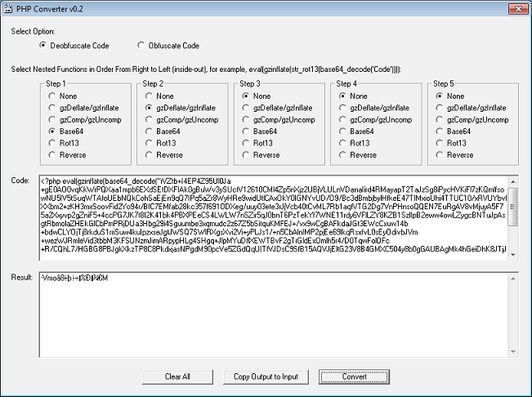532x397 pixels.
Task: Select the Obfuscate Code option
Action: (x=141, y=46)
